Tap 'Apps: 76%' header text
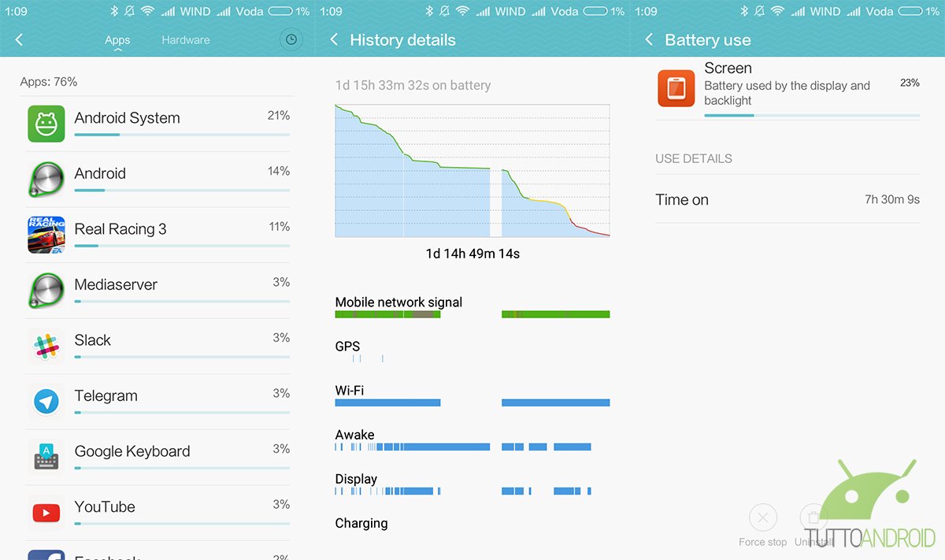 (x=49, y=82)
